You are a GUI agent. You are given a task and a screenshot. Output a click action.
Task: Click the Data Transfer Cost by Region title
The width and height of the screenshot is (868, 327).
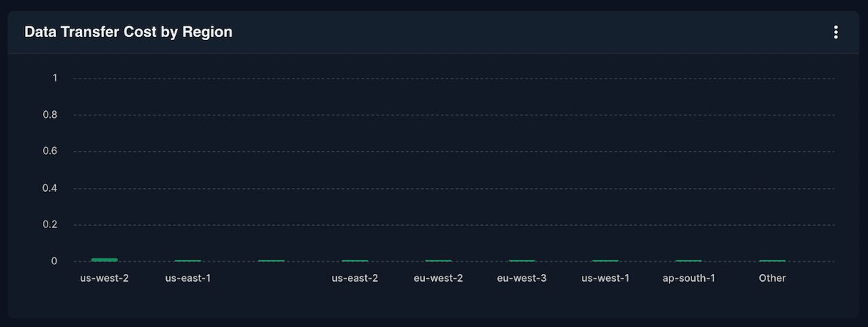128,32
